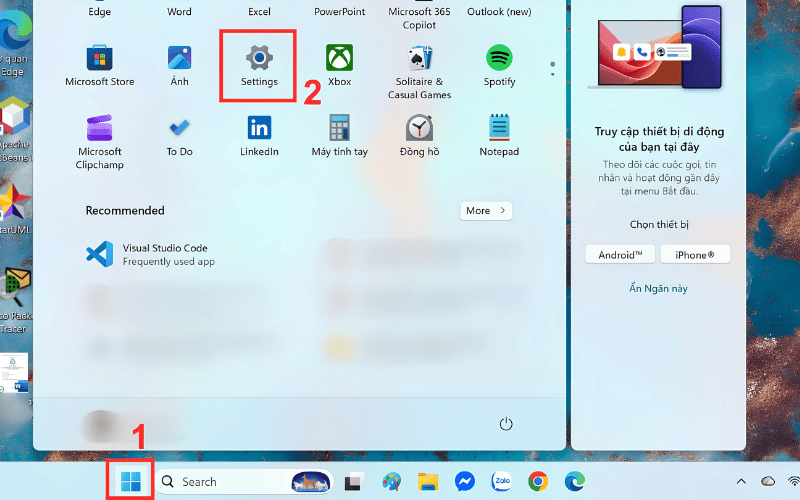Screen dimensions: 800x500
Task: Open Google Chrome on the taskbar
Action: [x=538, y=481]
